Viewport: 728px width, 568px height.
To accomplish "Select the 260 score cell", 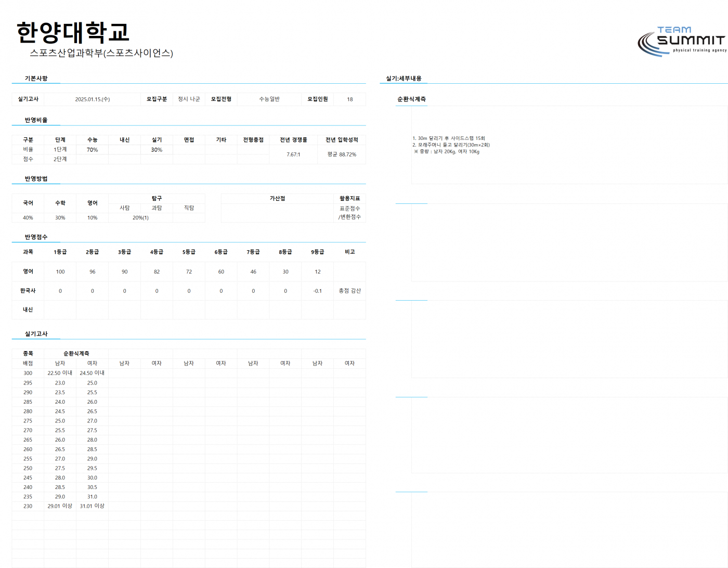I will click(28, 449).
